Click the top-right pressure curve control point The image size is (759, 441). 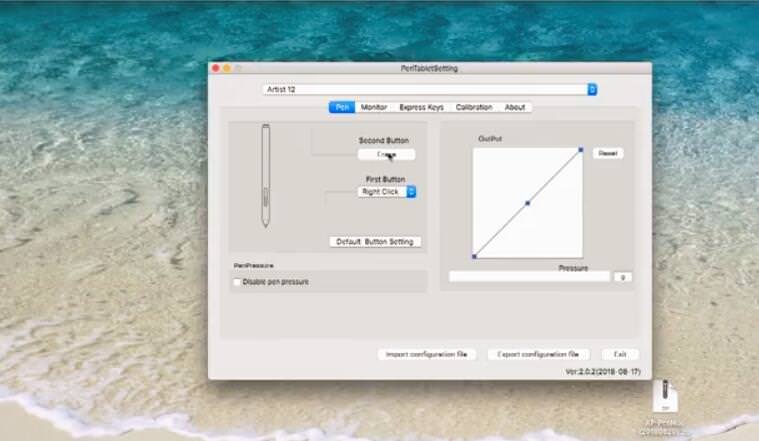point(581,150)
